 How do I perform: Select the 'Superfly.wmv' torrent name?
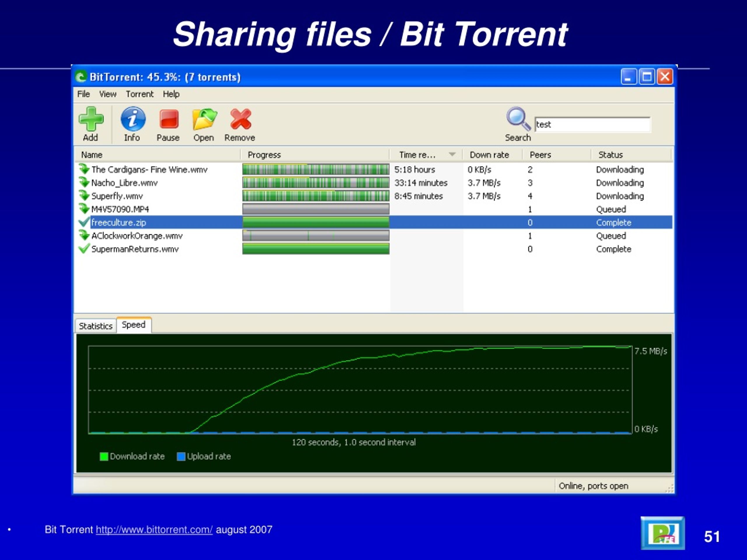click(x=117, y=196)
